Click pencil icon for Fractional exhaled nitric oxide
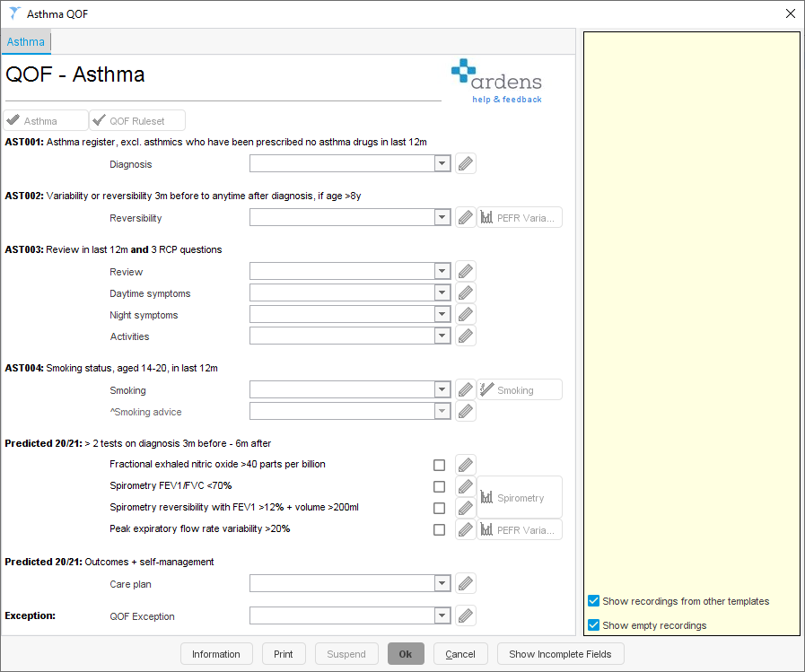805x672 pixels. pos(466,465)
